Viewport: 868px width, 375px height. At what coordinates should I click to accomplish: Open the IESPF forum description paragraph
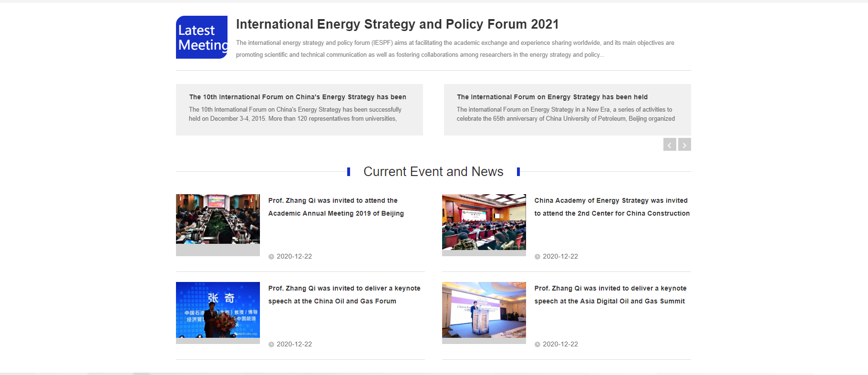tap(455, 49)
